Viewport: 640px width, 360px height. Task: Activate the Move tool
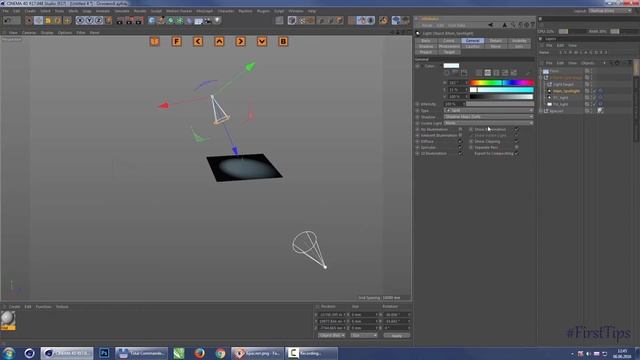[x=38, y=20]
